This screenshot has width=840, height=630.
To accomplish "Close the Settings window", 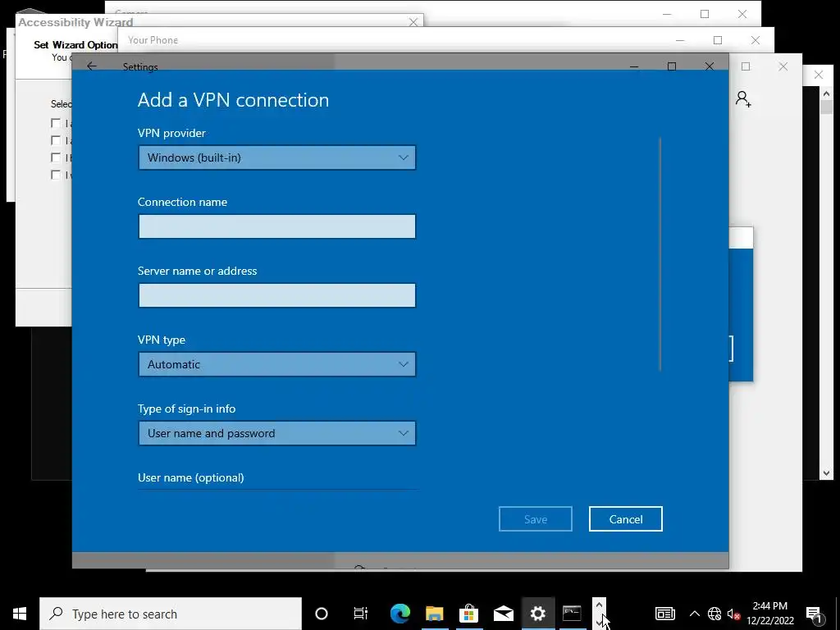I will (x=710, y=66).
